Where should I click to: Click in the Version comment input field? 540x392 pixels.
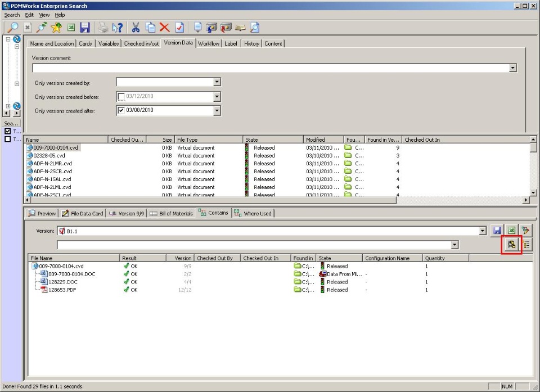(x=271, y=68)
